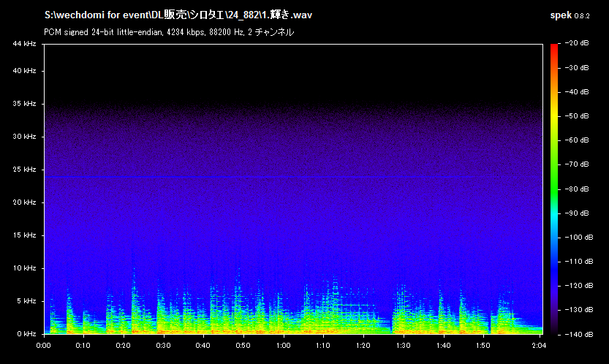The width and height of the screenshot is (609, 364).
Task: Click the 5 kHz frequency axis label
Action: [26, 301]
